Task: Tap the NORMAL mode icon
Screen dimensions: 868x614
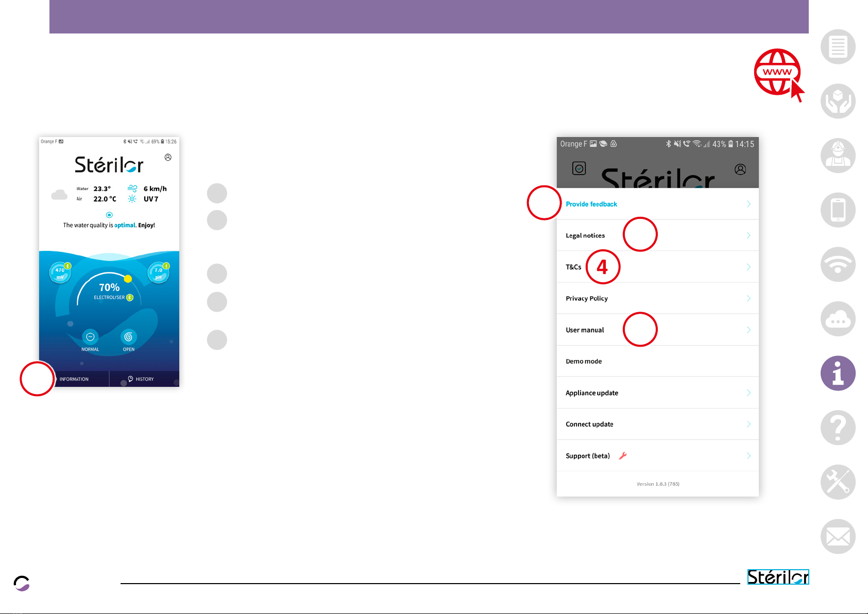Action: pyautogui.click(x=90, y=337)
